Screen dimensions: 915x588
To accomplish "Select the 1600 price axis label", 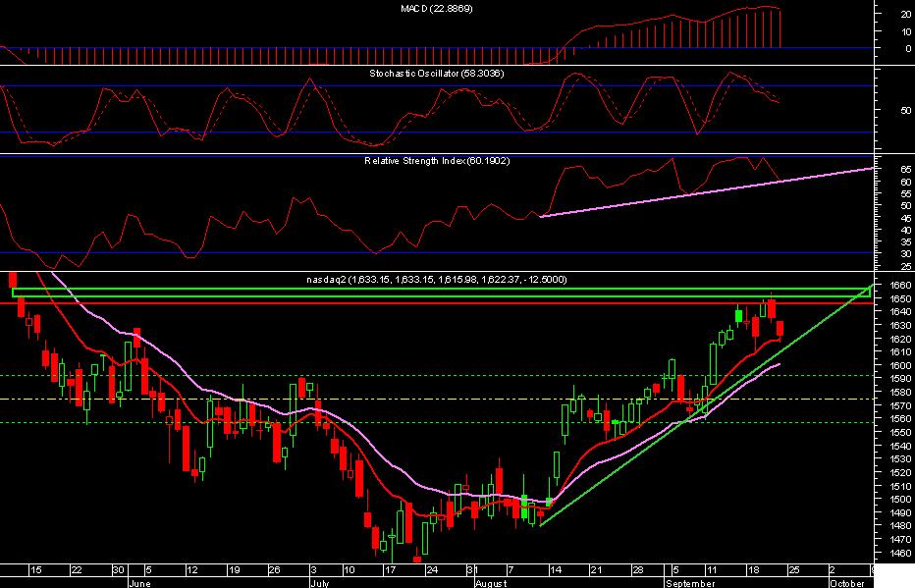I will [902, 366].
